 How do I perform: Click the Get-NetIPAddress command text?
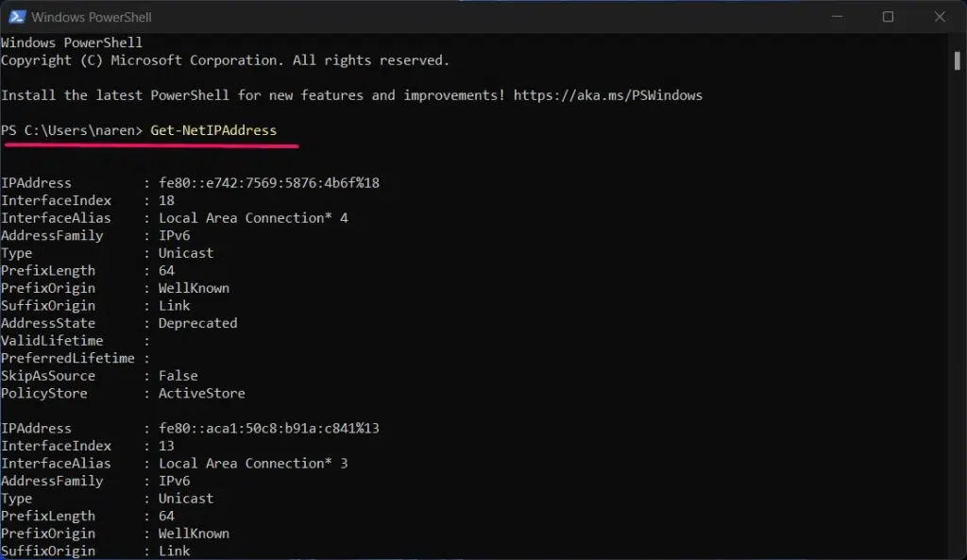[x=213, y=130]
